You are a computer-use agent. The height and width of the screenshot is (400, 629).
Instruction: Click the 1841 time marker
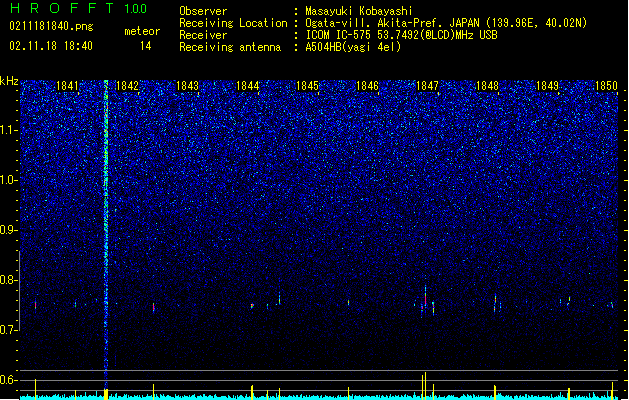(x=67, y=86)
